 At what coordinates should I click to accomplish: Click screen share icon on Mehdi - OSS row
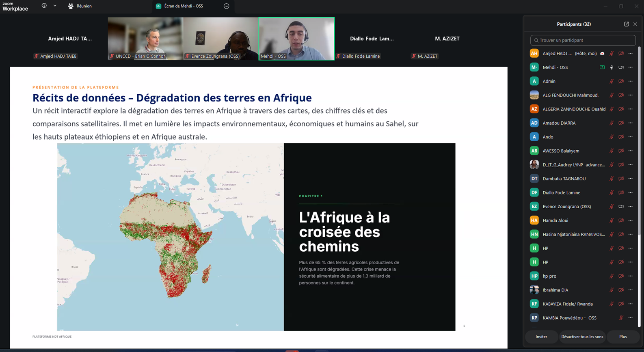[602, 67]
